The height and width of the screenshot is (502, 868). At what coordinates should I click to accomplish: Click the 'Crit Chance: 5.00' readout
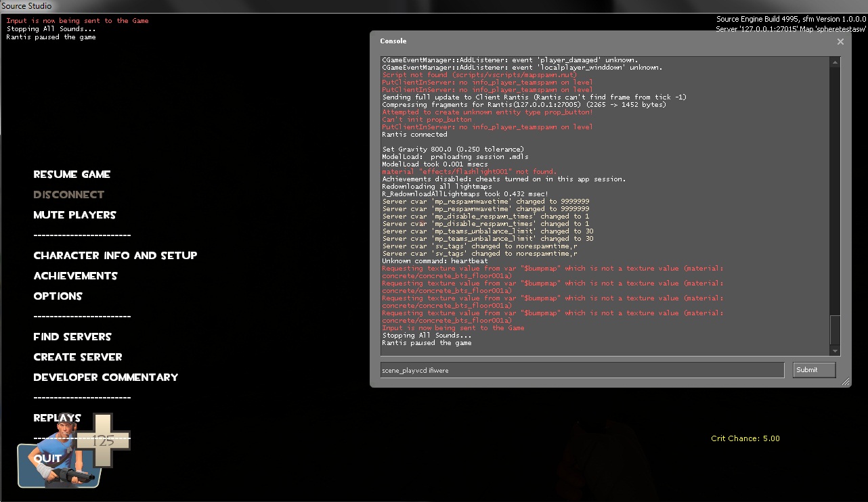coord(745,438)
